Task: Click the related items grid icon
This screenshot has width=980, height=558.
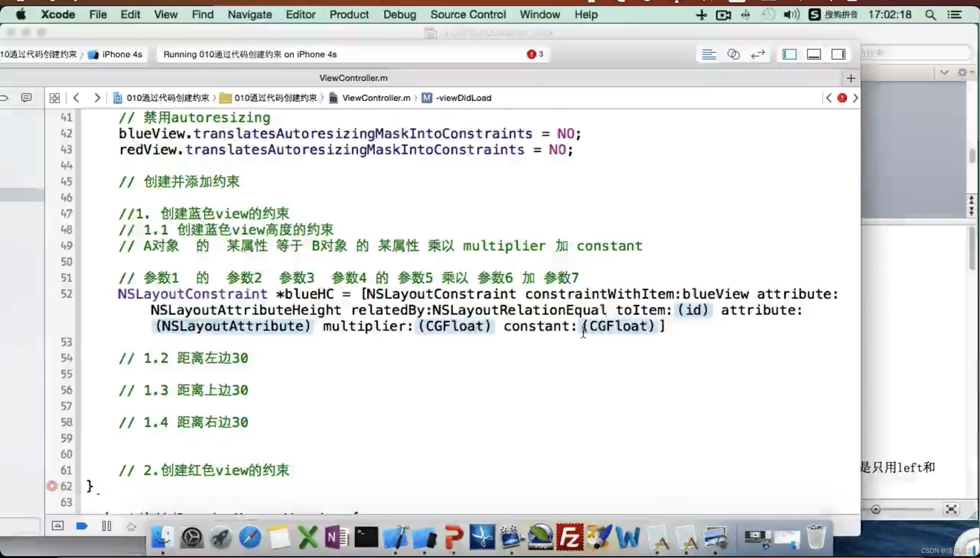Action: tap(55, 98)
